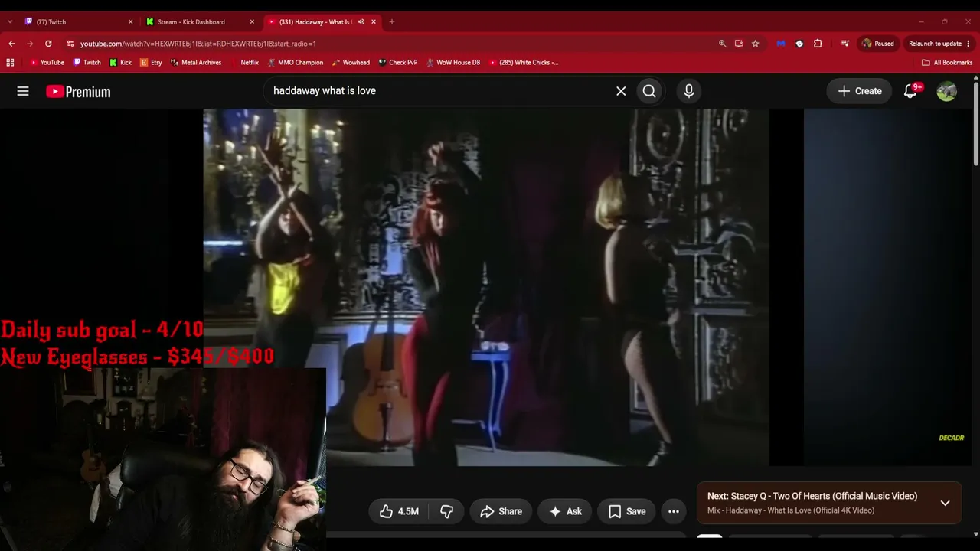The image size is (980, 551).
Task: Dislike the video with thumbs down
Action: tap(447, 511)
